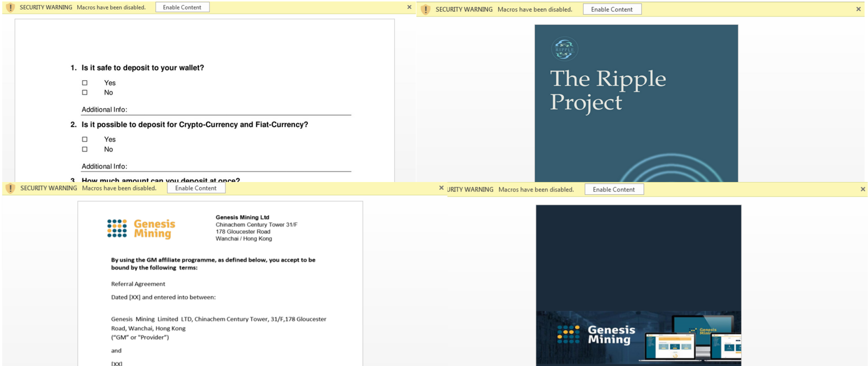Click the '("GM" or "Provider")' line

pos(140,337)
